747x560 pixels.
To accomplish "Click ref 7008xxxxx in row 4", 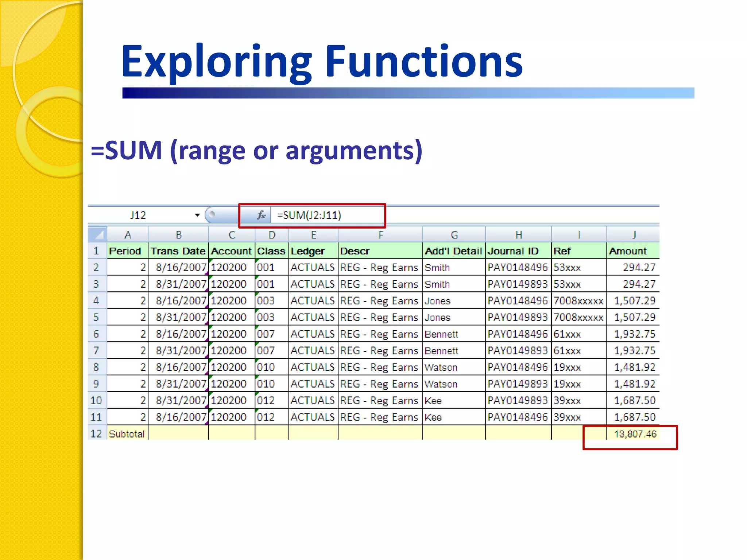I will pyautogui.click(x=579, y=301).
